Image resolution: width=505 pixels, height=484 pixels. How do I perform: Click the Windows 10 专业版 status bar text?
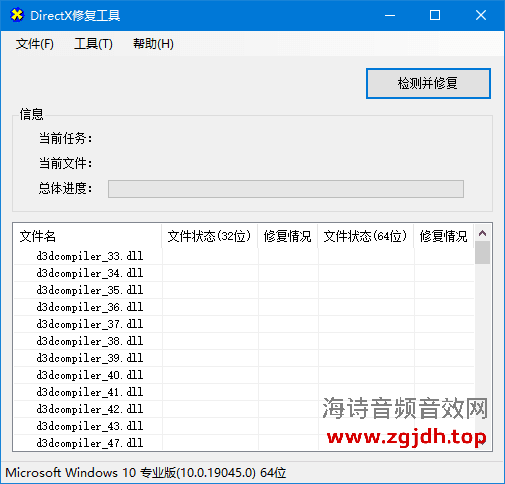click(x=146, y=473)
